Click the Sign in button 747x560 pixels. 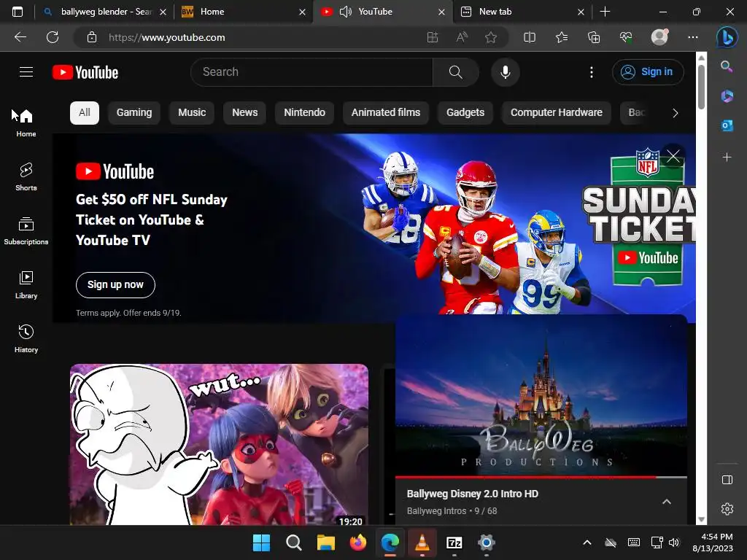click(648, 72)
